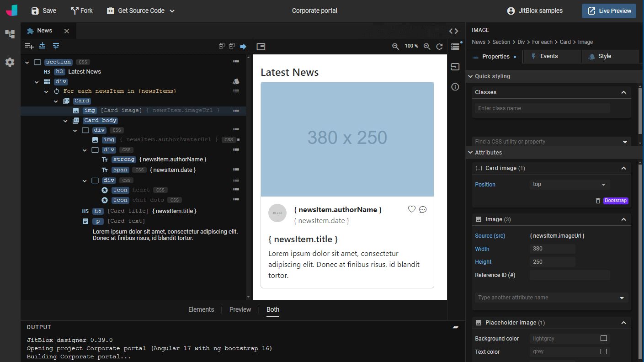The image size is (644, 362).
Task: Open the Position dropdown showing top
Action: click(569, 184)
